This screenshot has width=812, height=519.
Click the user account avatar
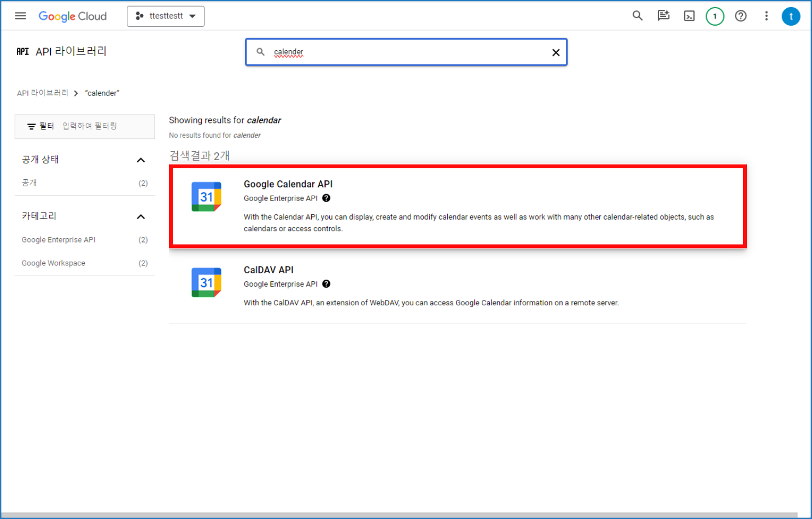click(791, 16)
